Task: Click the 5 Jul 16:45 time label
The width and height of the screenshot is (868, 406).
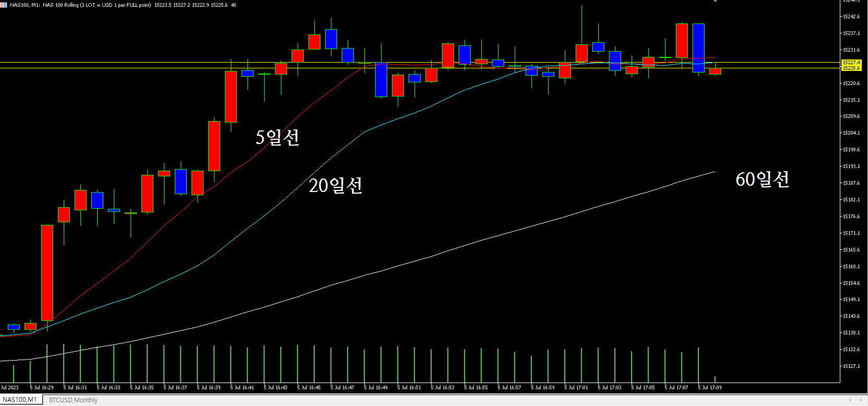Action: point(309,388)
